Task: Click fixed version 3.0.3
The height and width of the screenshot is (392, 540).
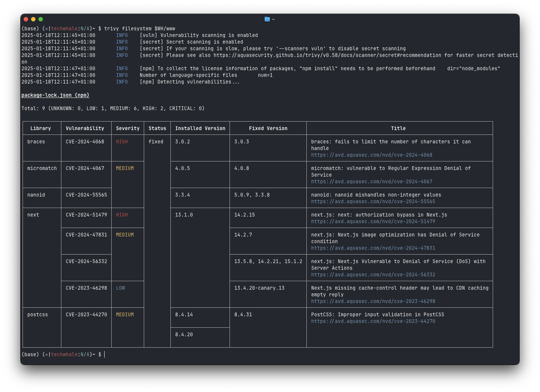Action: 242,142
